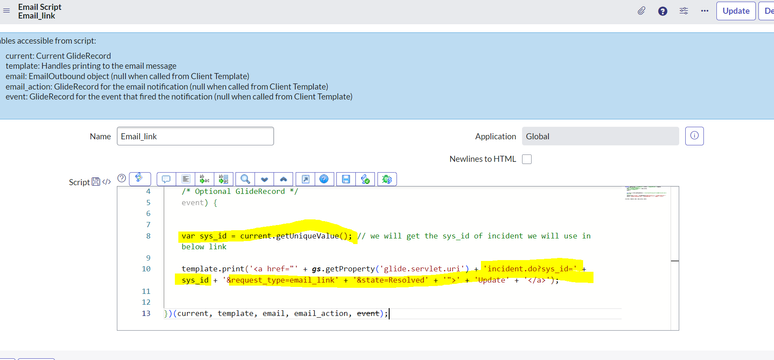Open the script debugger bug icon

[387, 179]
